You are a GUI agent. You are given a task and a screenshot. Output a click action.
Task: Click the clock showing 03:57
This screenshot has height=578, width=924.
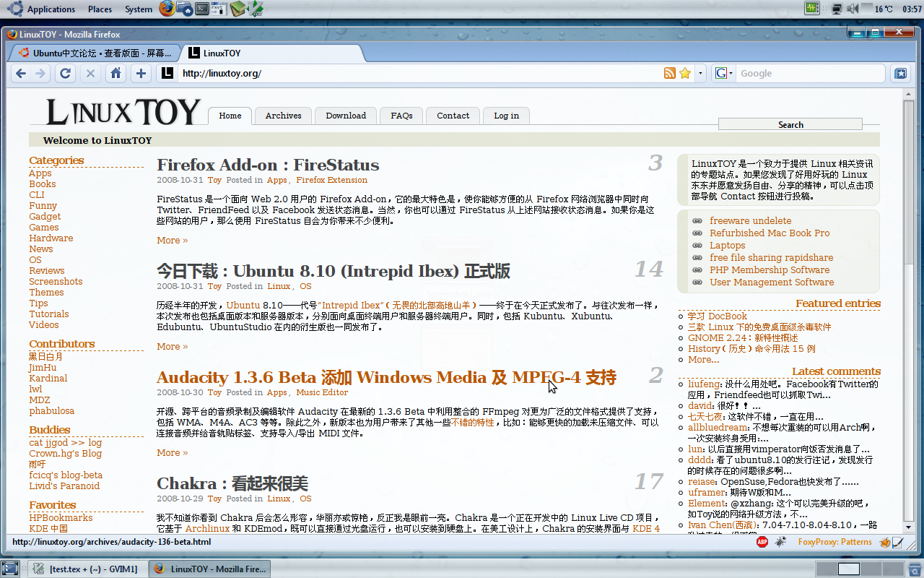click(911, 9)
